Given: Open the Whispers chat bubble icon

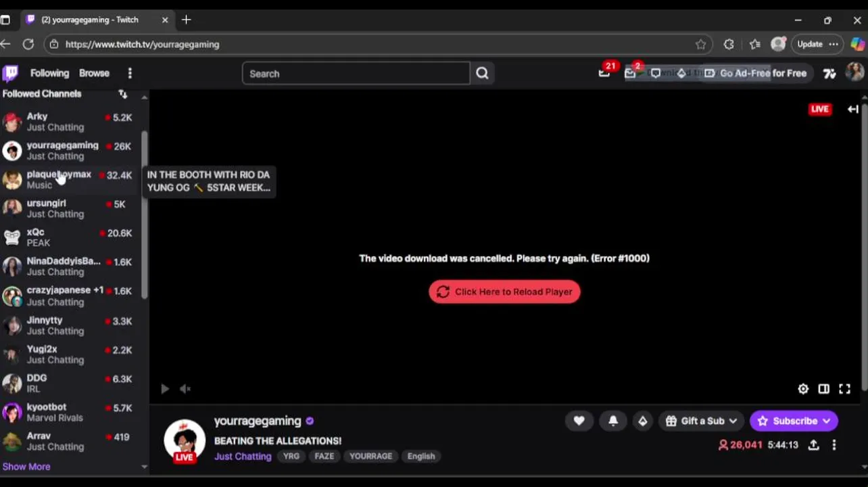Looking at the screenshot, I should [x=655, y=73].
